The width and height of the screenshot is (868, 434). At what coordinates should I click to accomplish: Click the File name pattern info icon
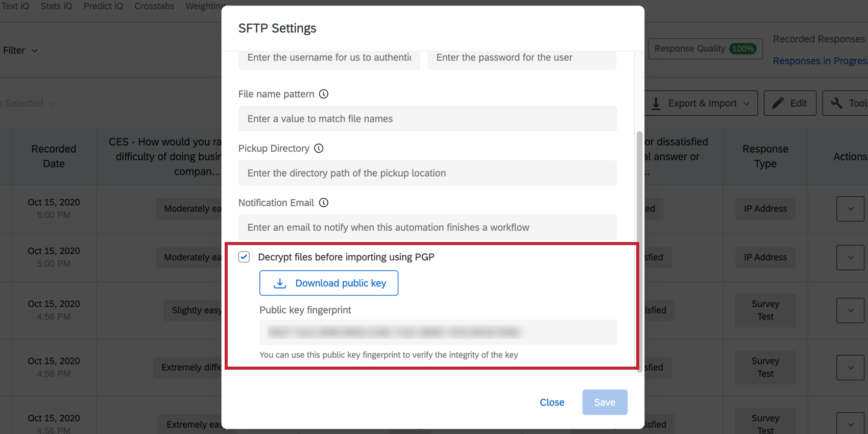pyautogui.click(x=324, y=94)
